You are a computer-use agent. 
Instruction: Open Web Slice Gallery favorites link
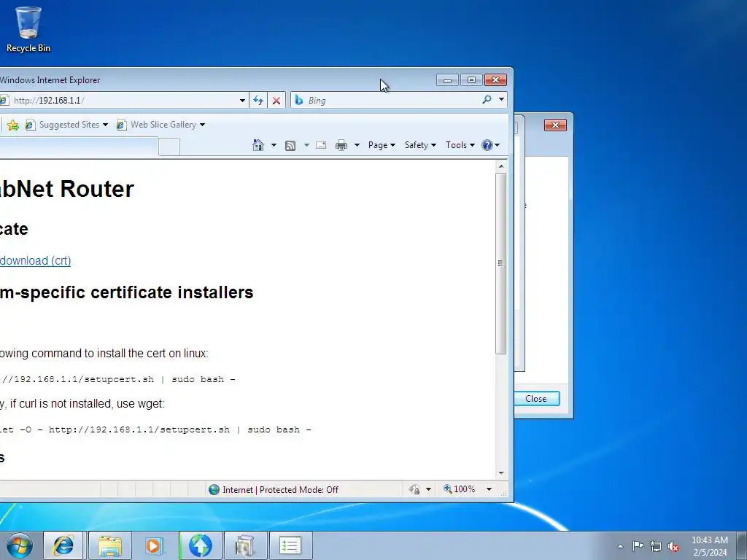point(157,125)
